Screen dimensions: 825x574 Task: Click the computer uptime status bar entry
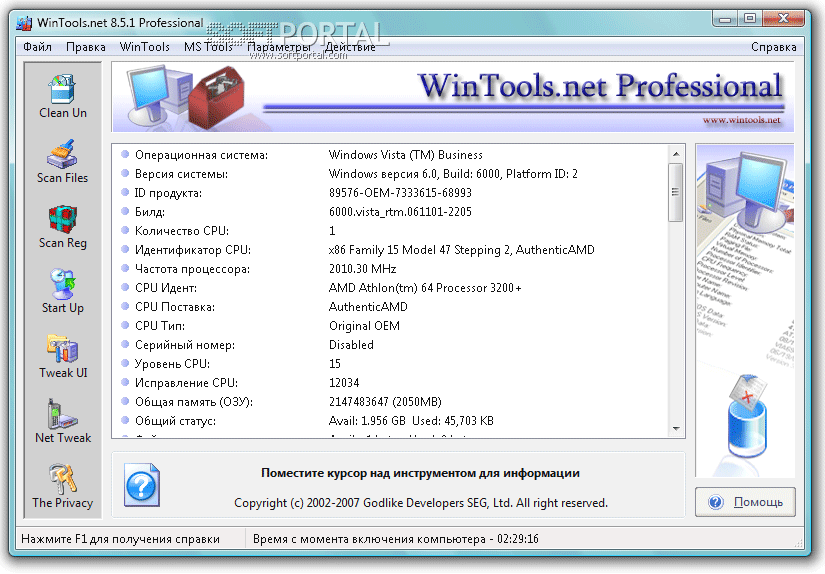click(396, 539)
